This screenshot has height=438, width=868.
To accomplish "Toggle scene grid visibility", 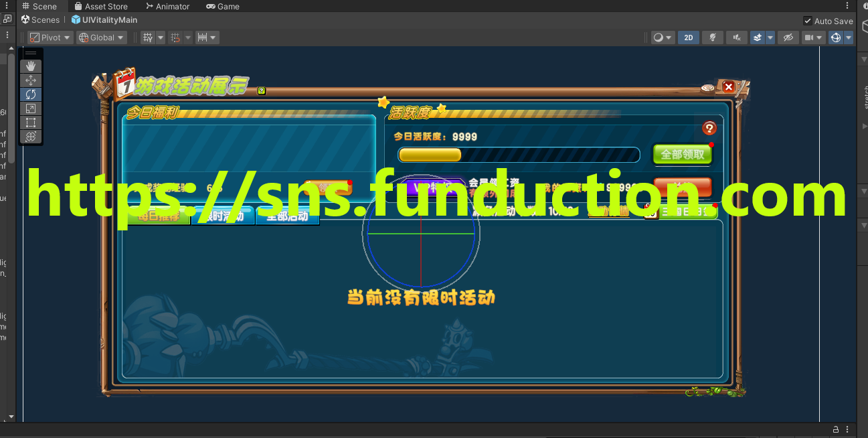I will 148,38.
